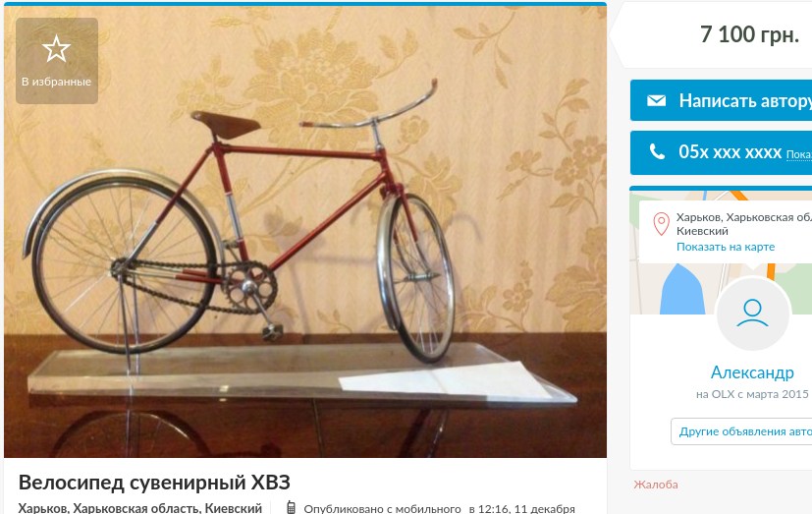Click the envelope icon in message button
The width and height of the screenshot is (812, 514).
pyautogui.click(x=656, y=100)
